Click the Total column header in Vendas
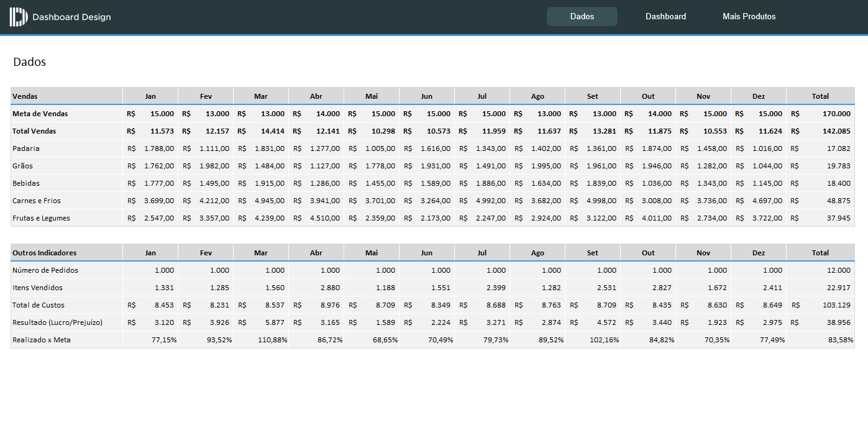 coord(820,96)
